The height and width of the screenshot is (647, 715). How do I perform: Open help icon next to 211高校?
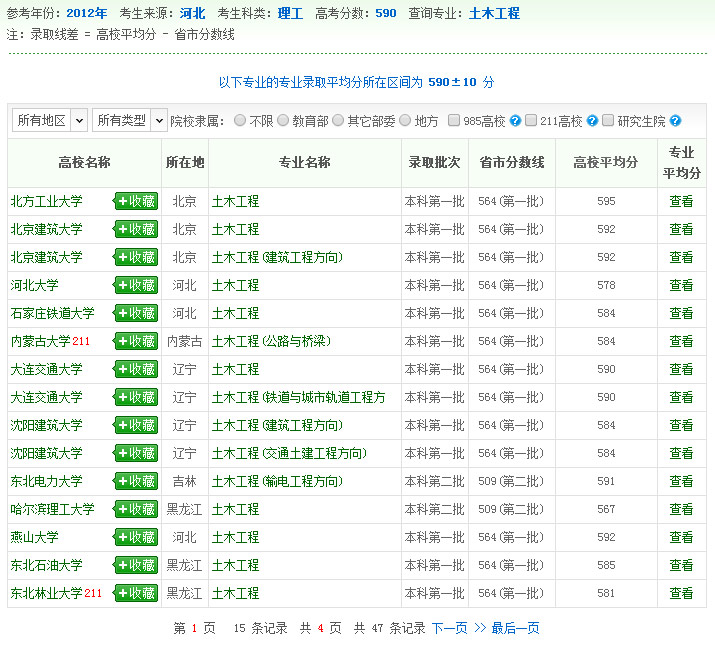[592, 121]
